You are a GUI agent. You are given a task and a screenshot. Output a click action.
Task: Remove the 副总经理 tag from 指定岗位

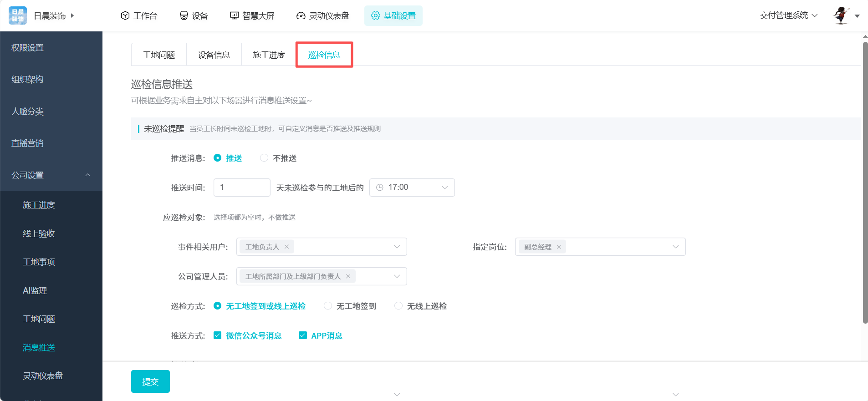click(559, 247)
